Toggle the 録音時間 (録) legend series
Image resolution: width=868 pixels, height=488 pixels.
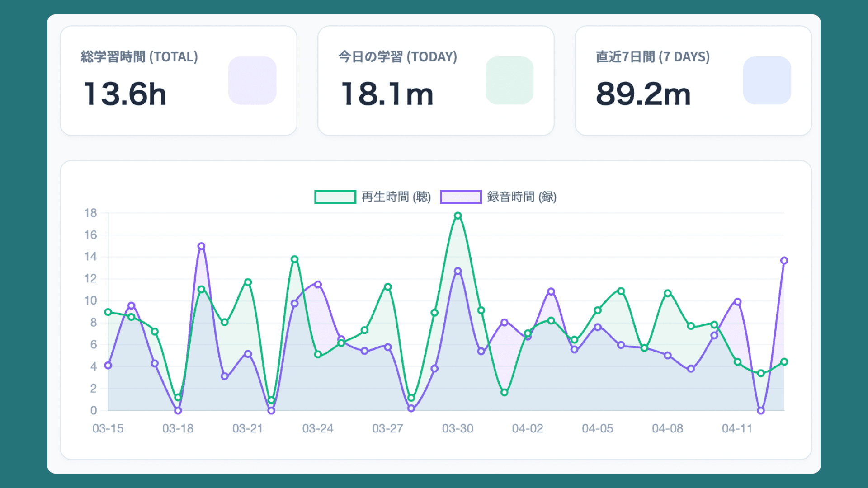tap(522, 197)
